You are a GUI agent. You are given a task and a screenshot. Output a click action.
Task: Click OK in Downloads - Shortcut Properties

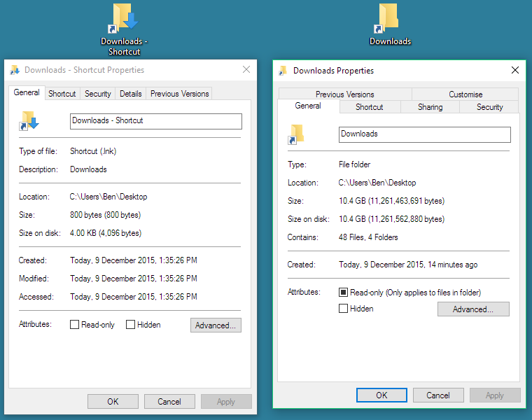(x=113, y=401)
